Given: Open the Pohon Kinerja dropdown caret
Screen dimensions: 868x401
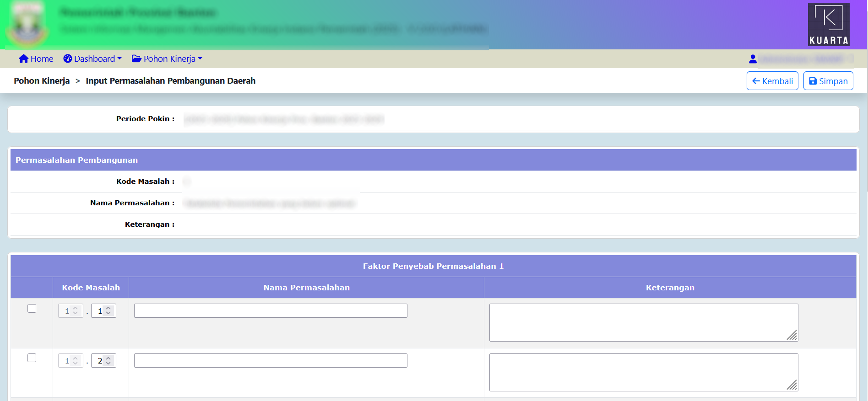Looking at the screenshot, I should tap(200, 59).
